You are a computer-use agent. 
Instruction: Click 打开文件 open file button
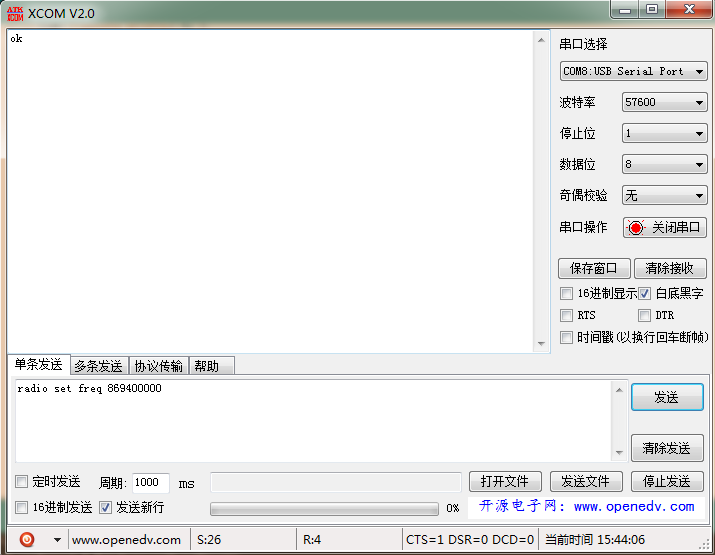tap(505, 482)
